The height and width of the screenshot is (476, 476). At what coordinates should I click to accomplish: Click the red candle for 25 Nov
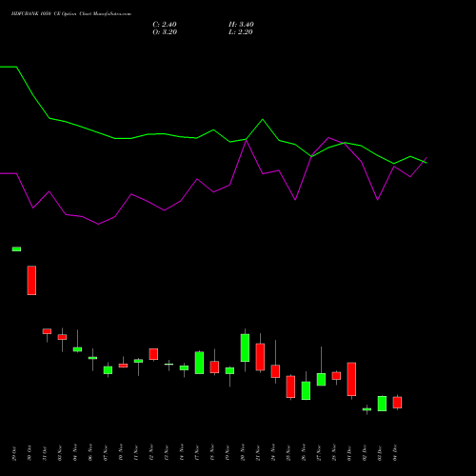click(x=290, y=387)
